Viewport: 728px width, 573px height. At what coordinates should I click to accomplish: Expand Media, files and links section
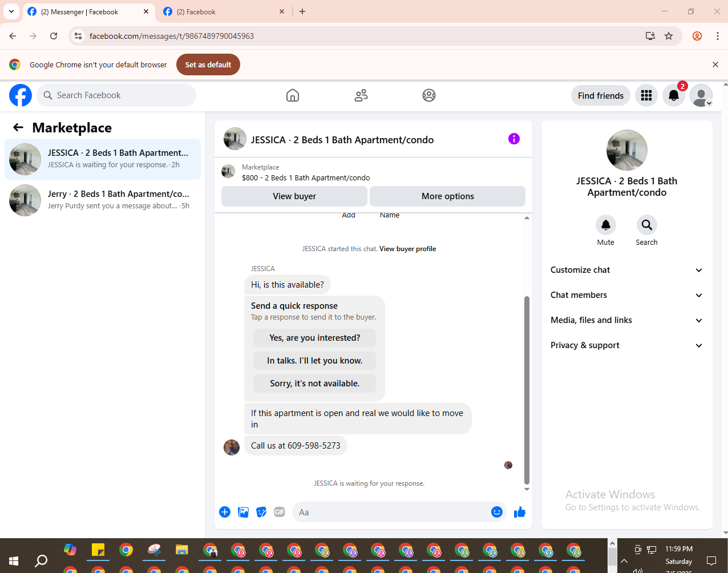(x=627, y=320)
